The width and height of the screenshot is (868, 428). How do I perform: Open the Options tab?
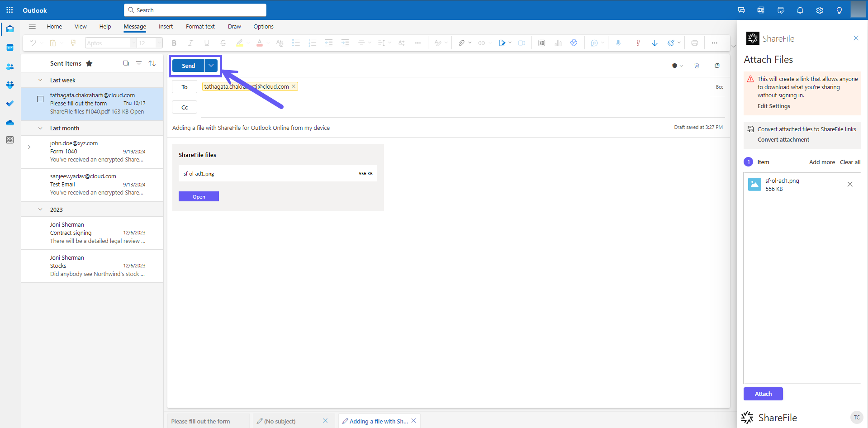[263, 26]
